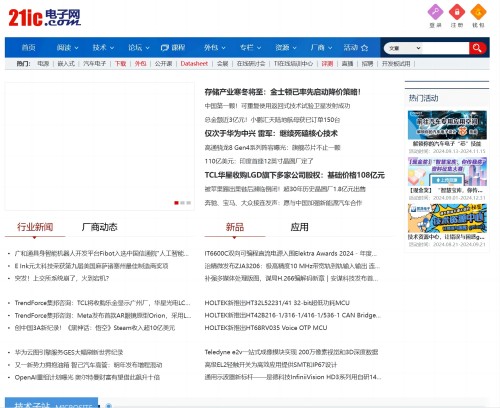500x408 pixels.
Task: Open HOLTEK HT68RV035 Voice OTP article
Action: (x=266, y=328)
